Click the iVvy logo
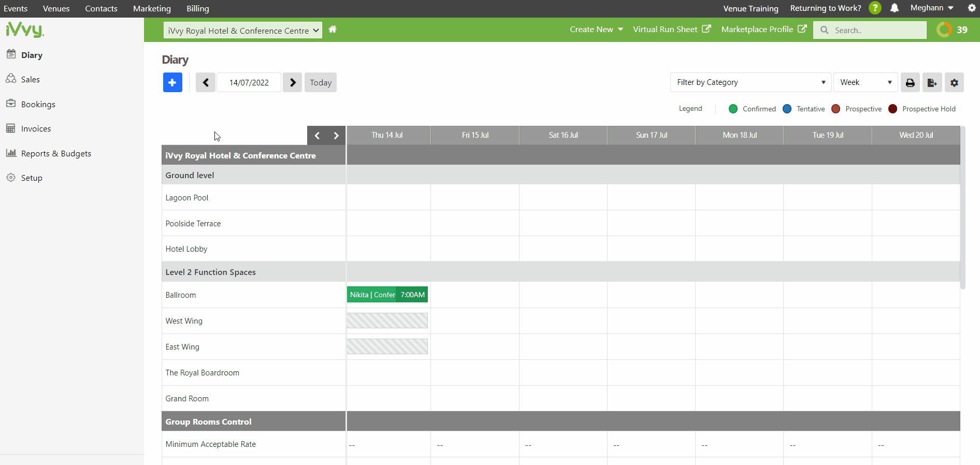Image resolution: width=980 pixels, height=465 pixels. 25,30
